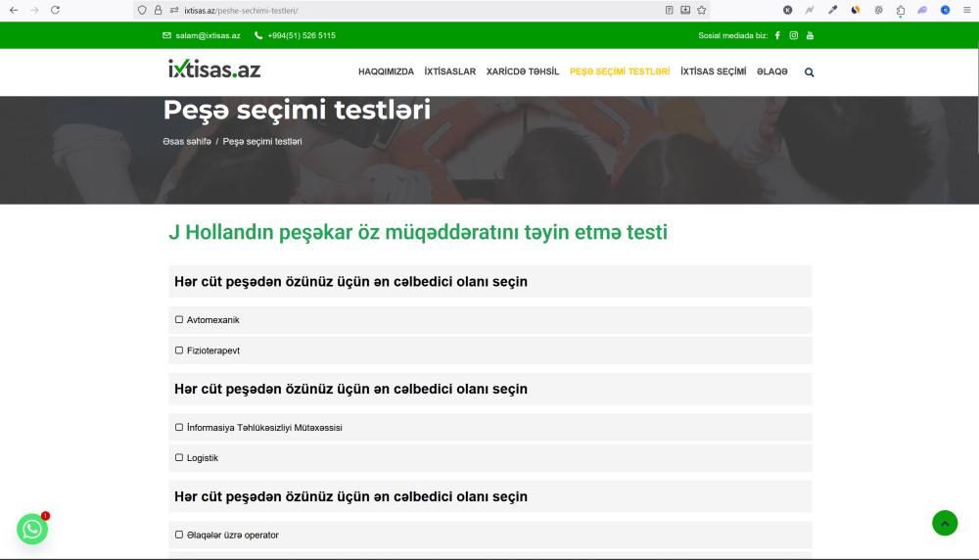Open the Instagram social media icon

point(794,35)
